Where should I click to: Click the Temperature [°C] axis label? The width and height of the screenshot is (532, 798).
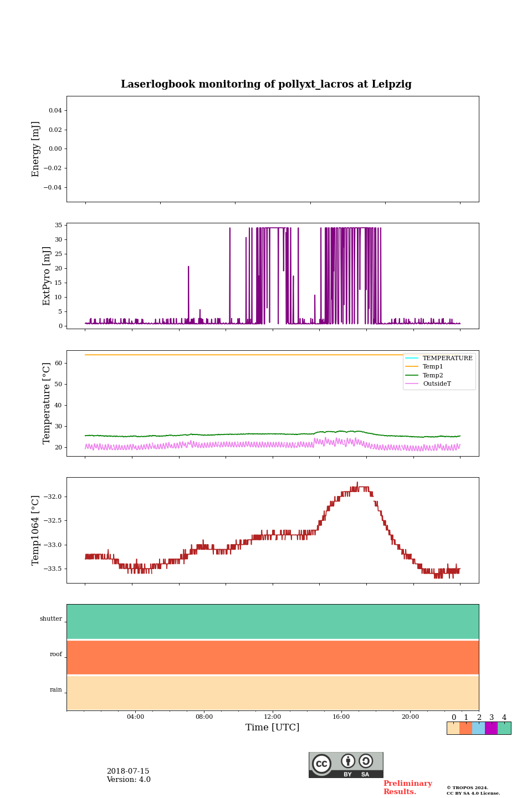(x=47, y=403)
